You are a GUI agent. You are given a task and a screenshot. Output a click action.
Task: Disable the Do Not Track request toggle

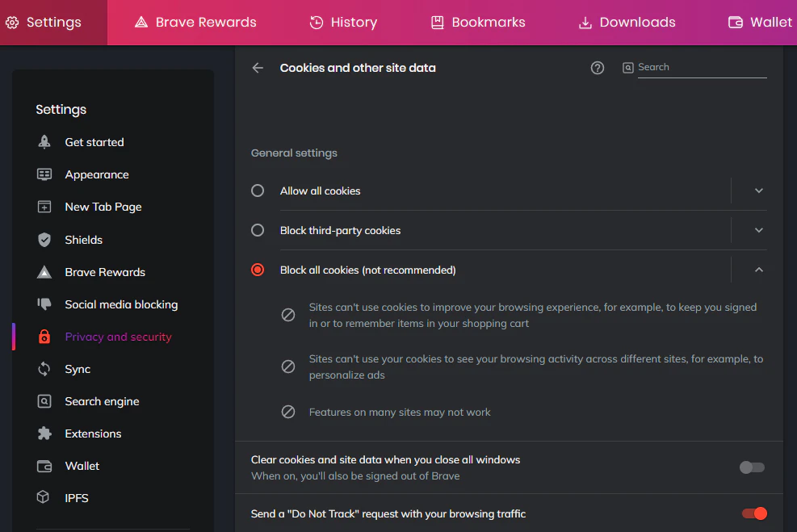click(x=754, y=513)
